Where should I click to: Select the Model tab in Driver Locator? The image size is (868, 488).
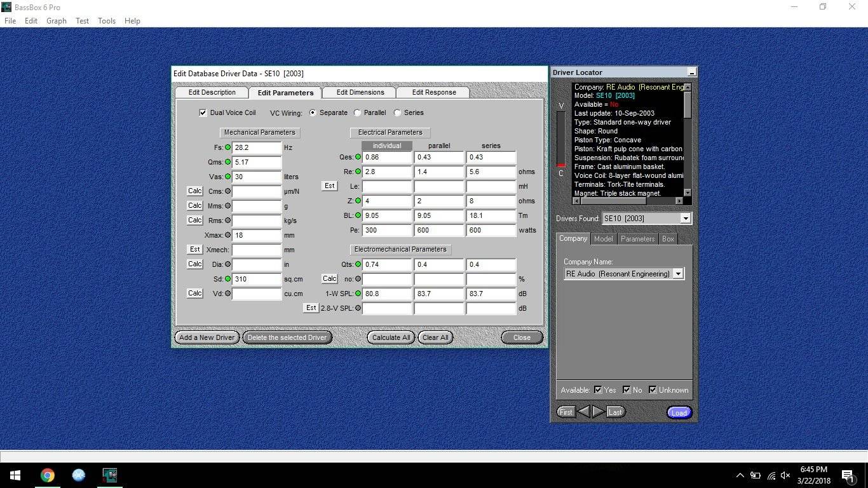pyautogui.click(x=604, y=239)
